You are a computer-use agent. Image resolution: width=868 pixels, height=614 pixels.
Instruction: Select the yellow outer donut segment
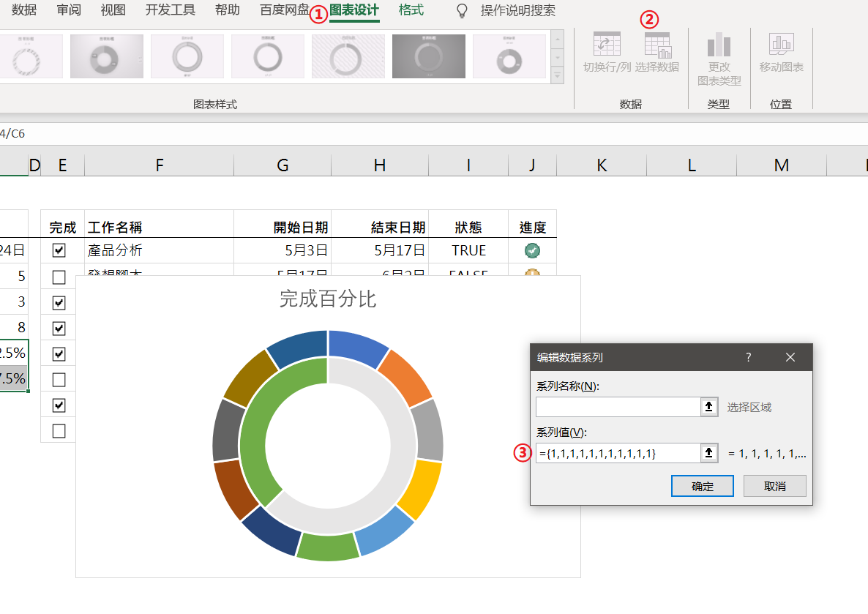tap(420, 488)
